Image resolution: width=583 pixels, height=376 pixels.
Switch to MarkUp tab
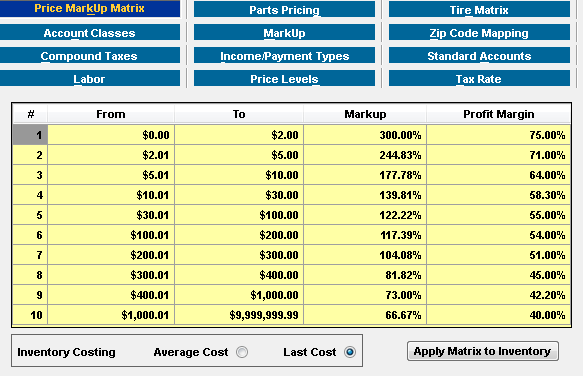point(284,33)
